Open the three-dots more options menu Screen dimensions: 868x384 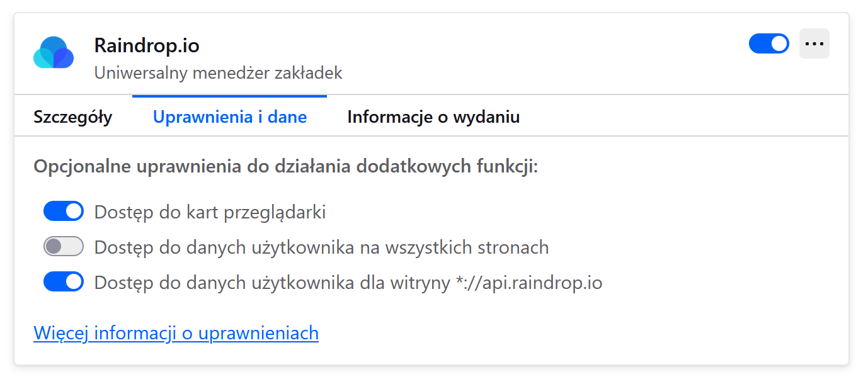[x=814, y=43]
